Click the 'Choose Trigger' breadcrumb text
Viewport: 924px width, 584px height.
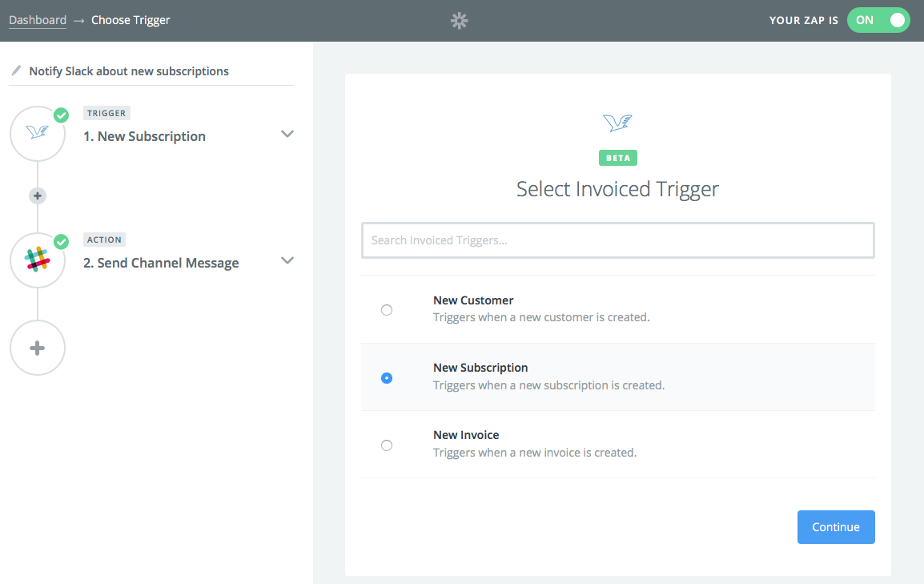(x=131, y=20)
